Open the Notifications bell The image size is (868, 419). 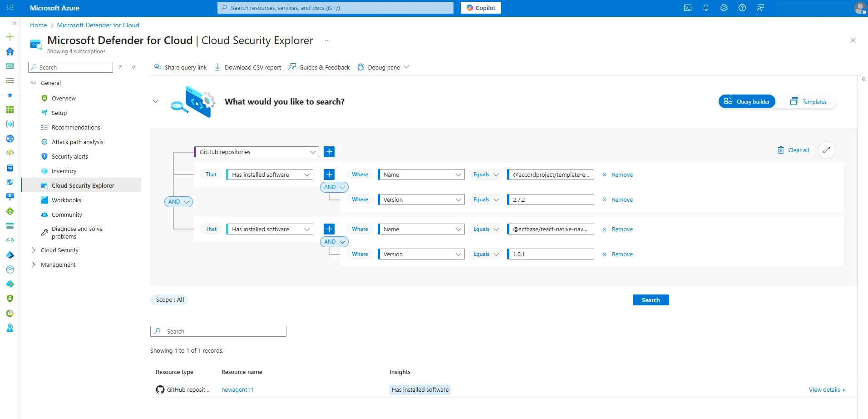click(x=706, y=8)
